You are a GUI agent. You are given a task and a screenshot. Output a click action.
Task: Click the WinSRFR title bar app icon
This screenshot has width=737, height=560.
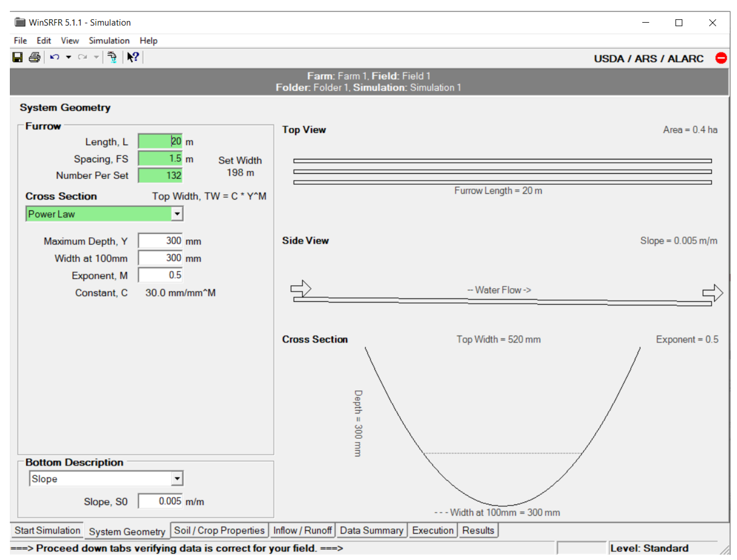click(20, 22)
